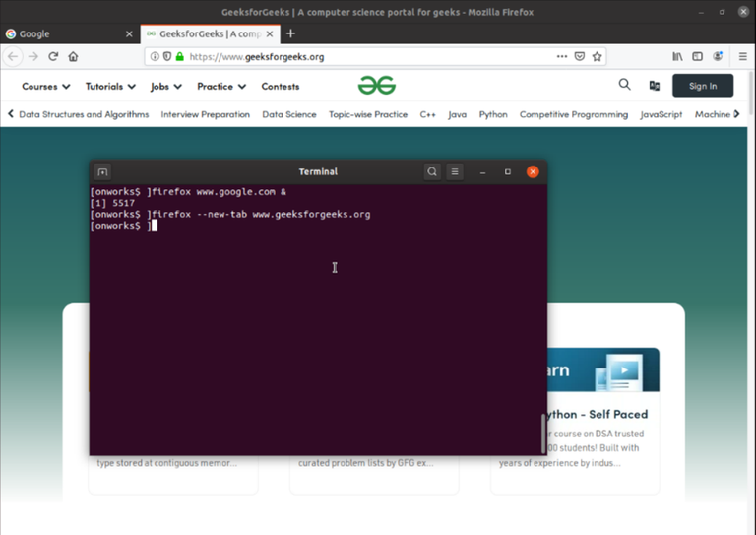Click the Terminal title bar label
The width and height of the screenshot is (756, 535).
click(318, 171)
